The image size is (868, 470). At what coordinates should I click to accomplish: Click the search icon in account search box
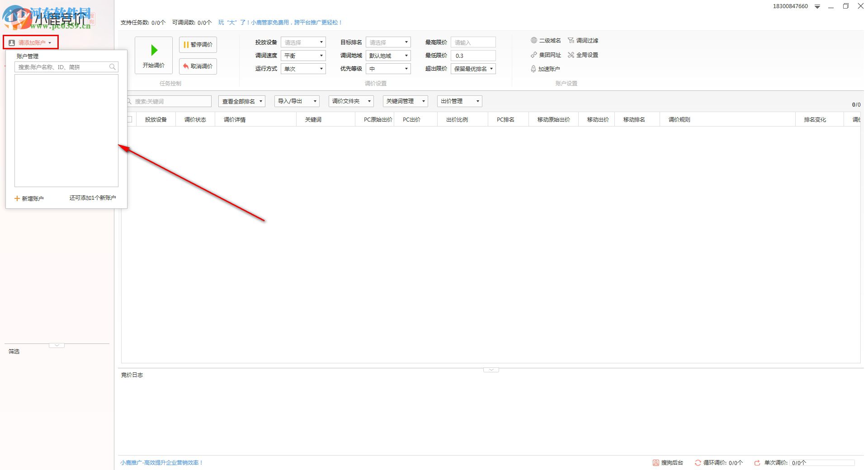(x=113, y=67)
